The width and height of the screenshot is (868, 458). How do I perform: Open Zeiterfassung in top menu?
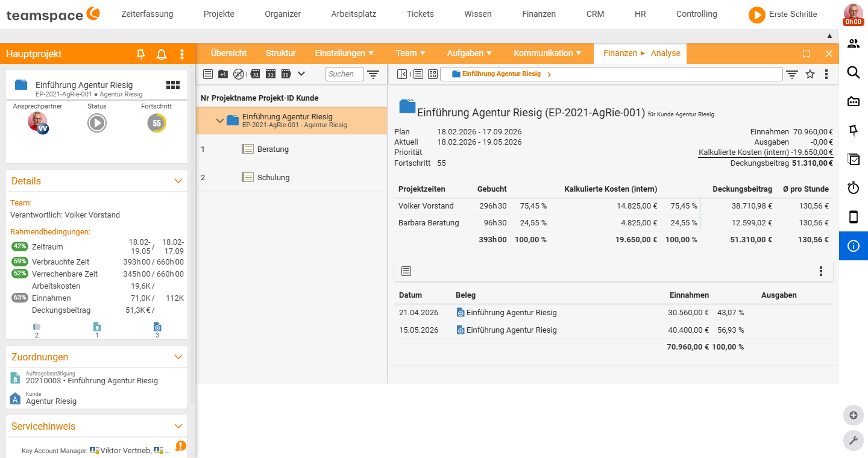click(x=147, y=14)
